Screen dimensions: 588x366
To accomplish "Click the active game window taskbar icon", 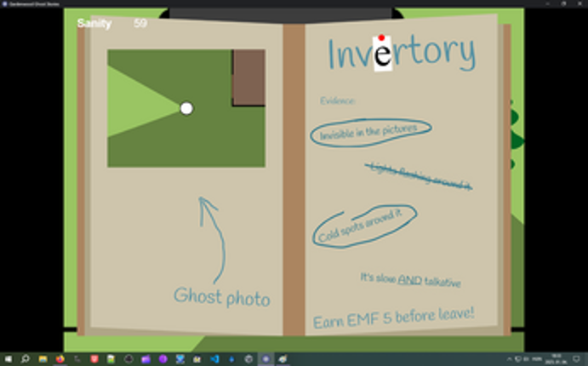I will [265, 359].
